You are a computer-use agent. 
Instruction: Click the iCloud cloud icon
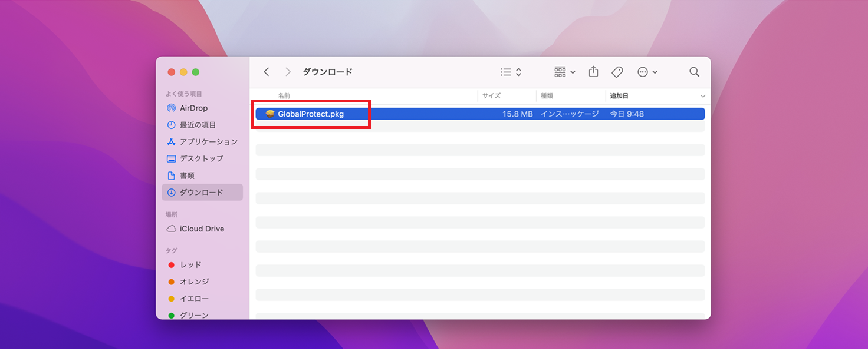(171, 229)
